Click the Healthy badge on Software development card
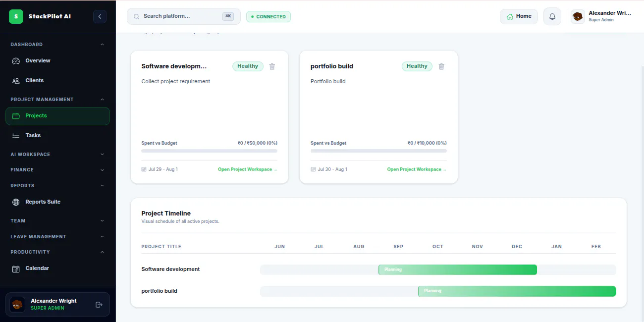Viewport: 644px width, 322px height. coord(248,66)
